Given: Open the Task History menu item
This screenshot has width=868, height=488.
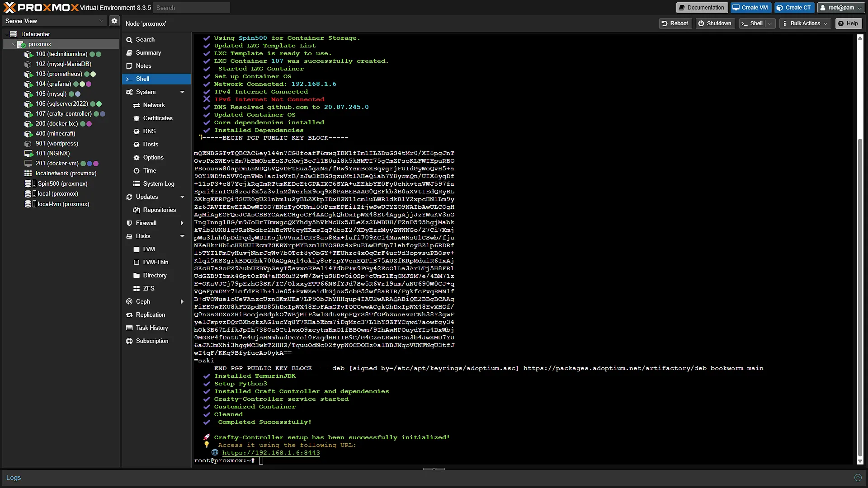Looking at the screenshot, I should pyautogui.click(x=156, y=328).
